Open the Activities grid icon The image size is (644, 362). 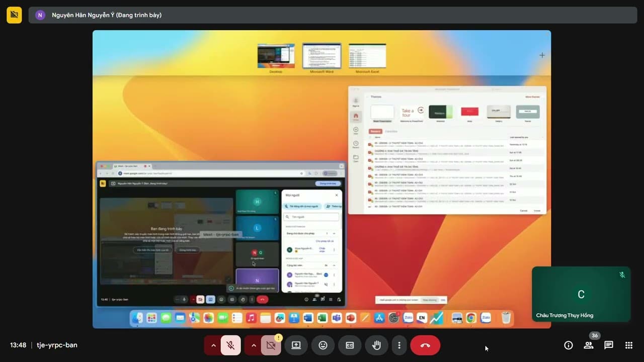pos(629,345)
